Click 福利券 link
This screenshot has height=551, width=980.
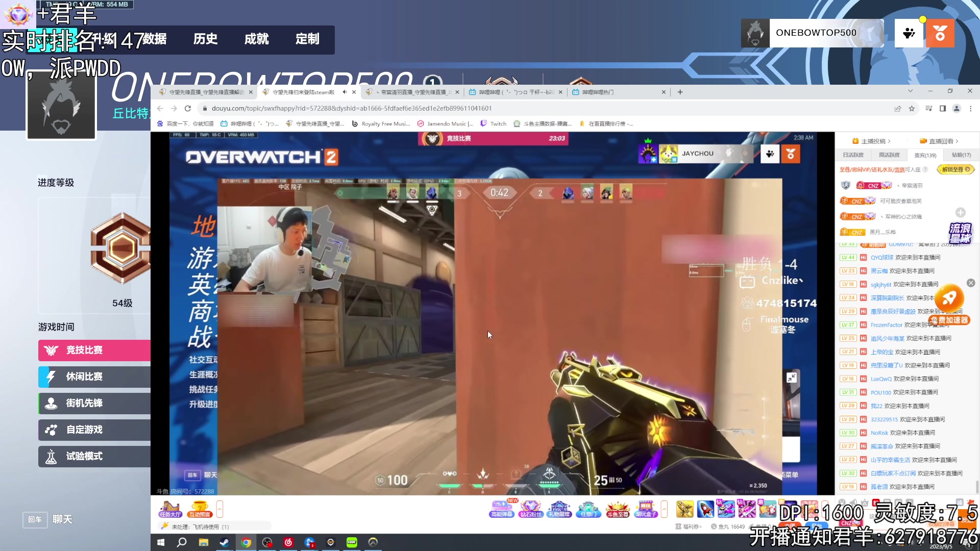point(689,527)
